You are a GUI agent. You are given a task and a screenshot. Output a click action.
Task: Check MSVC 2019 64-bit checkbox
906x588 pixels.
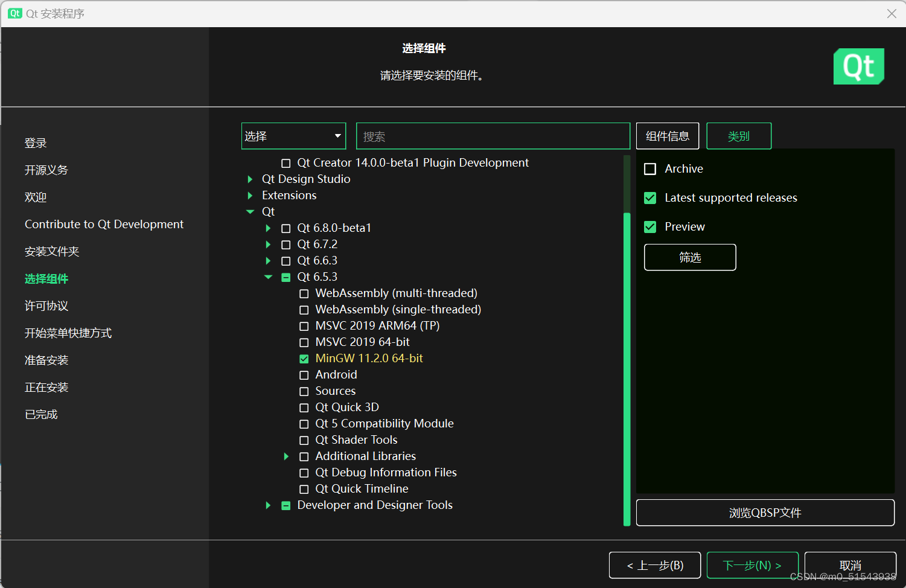coord(304,342)
